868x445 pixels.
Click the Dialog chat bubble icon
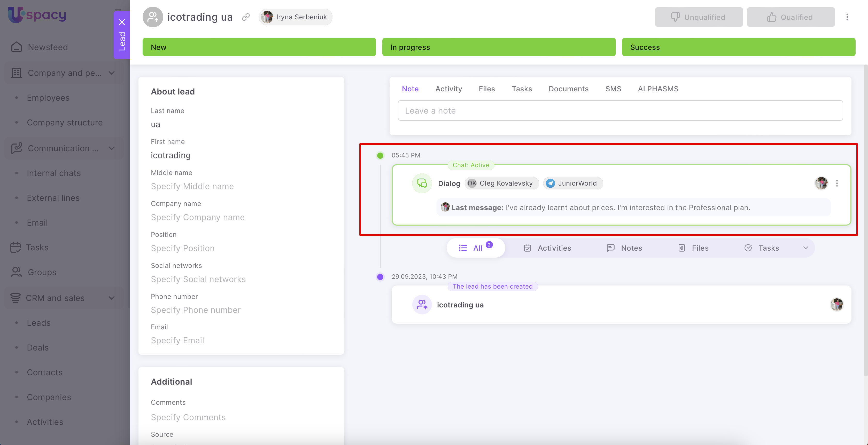(x=422, y=183)
